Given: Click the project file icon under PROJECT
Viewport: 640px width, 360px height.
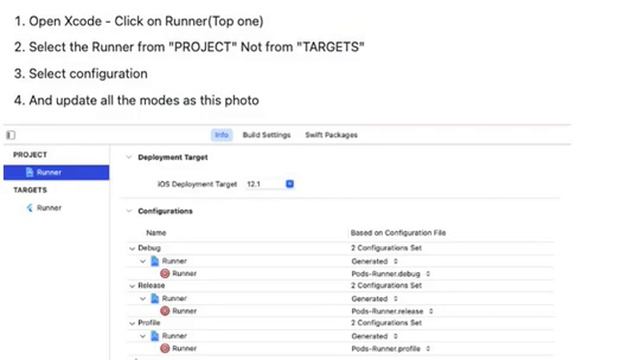Looking at the screenshot, I should [x=29, y=172].
